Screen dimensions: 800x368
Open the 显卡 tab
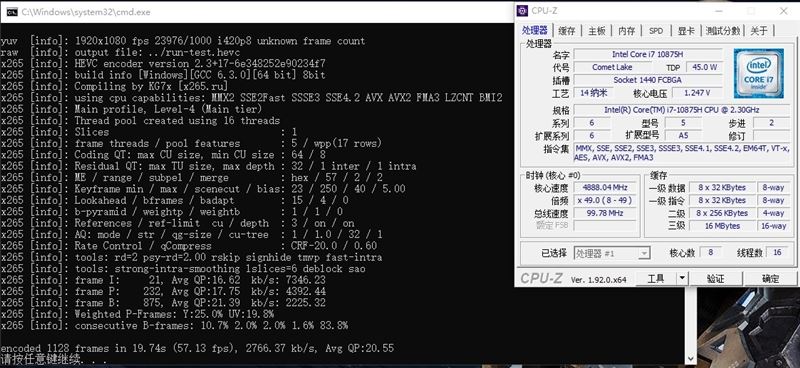pos(686,31)
